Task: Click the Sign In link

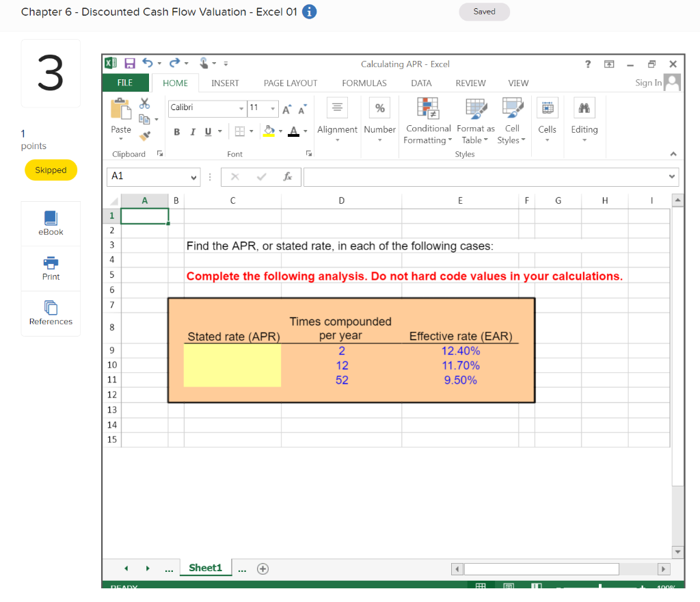Action: coord(648,83)
